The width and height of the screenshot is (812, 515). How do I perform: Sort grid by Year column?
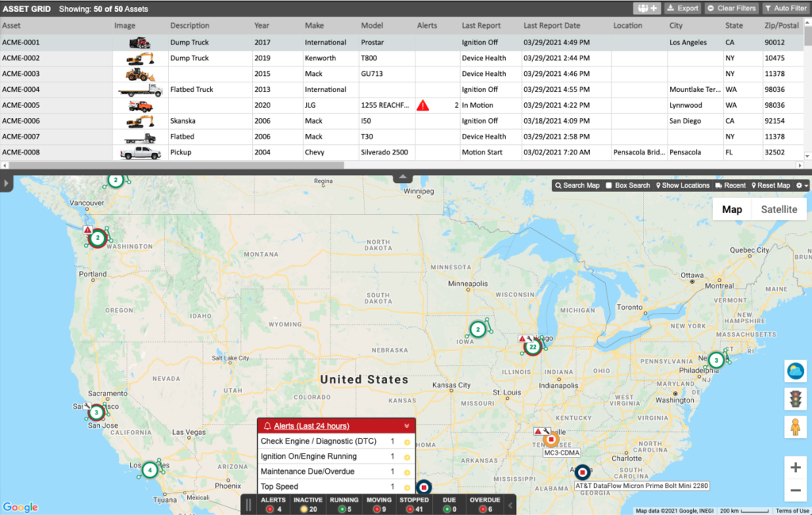pyautogui.click(x=262, y=25)
